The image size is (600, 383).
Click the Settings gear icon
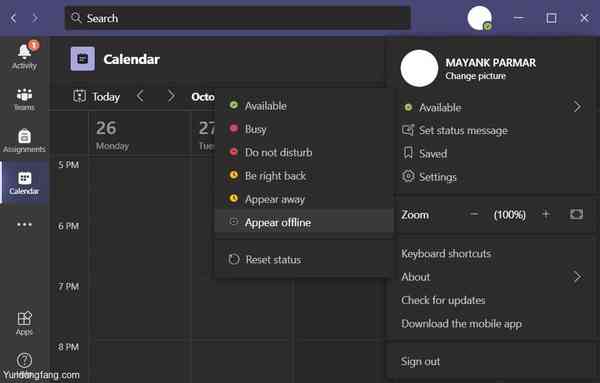pyautogui.click(x=408, y=176)
